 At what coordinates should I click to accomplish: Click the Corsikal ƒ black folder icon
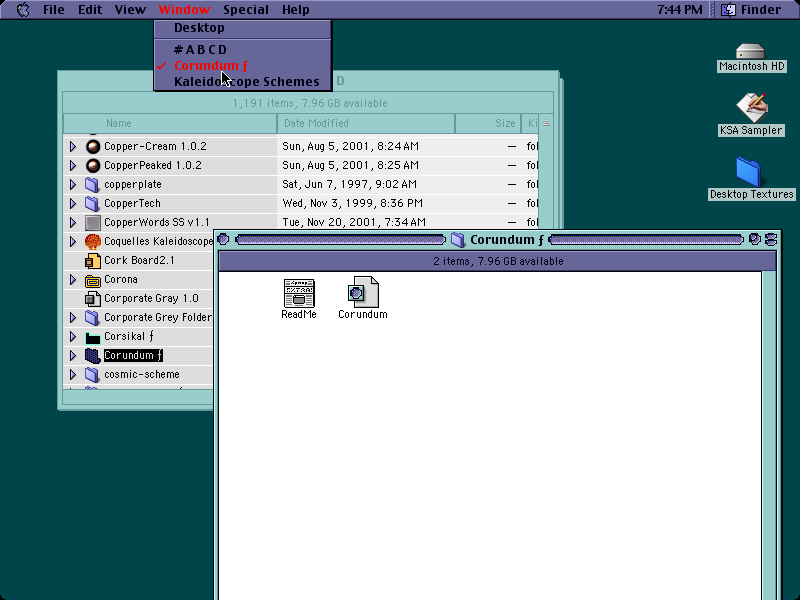pos(92,337)
